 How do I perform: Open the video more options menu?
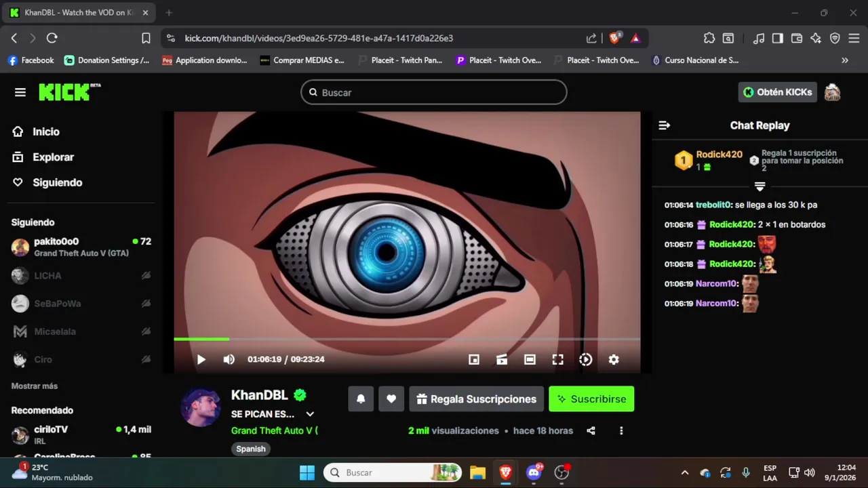tap(621, 430)
